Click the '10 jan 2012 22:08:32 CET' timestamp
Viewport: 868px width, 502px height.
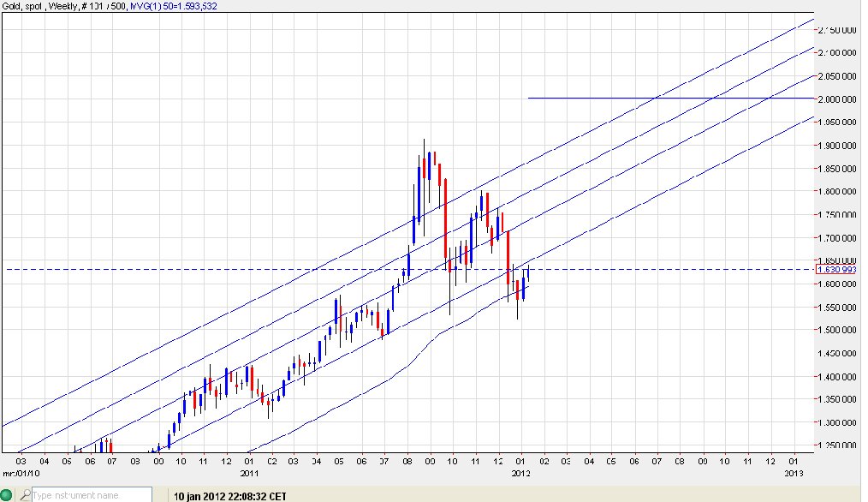pos(229,496)
